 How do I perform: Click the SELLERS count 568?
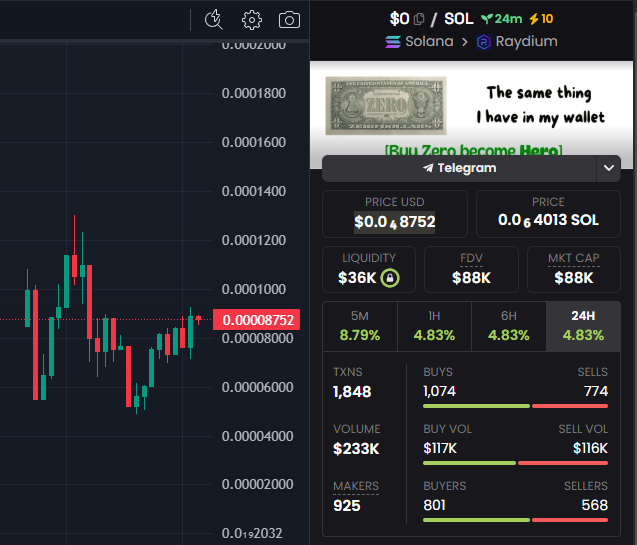(594, 506)
